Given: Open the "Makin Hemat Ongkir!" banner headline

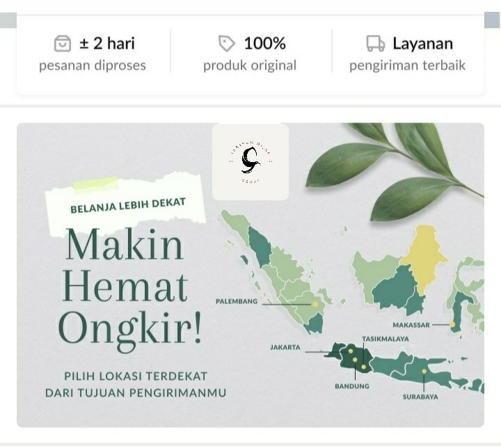Looking at the screenshot, I should point(129,289).
